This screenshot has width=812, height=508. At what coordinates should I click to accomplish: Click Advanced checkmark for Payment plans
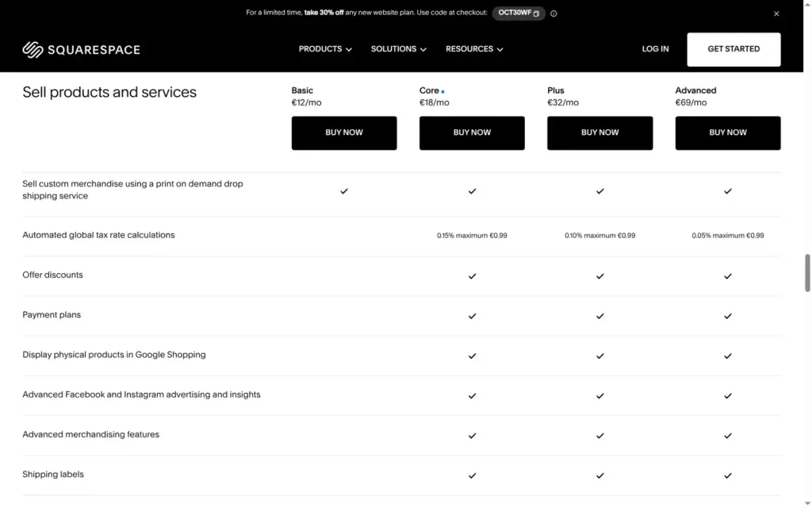(x=728, y=316)
